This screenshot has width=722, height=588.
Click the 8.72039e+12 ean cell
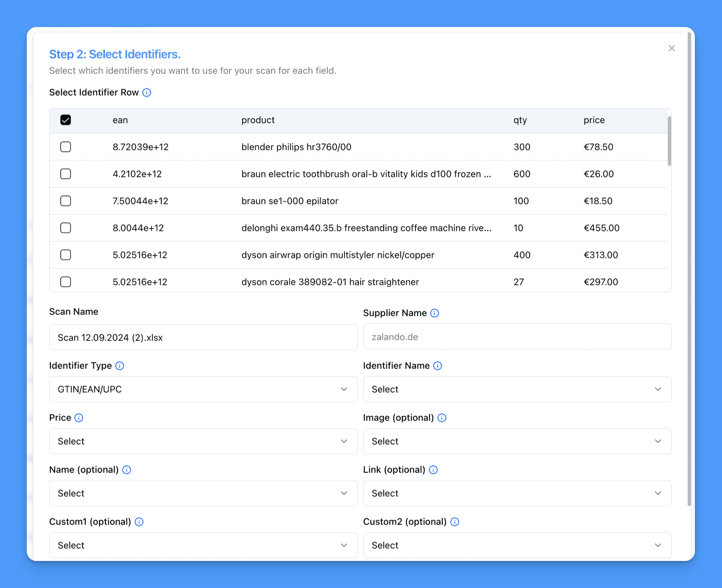140,147
